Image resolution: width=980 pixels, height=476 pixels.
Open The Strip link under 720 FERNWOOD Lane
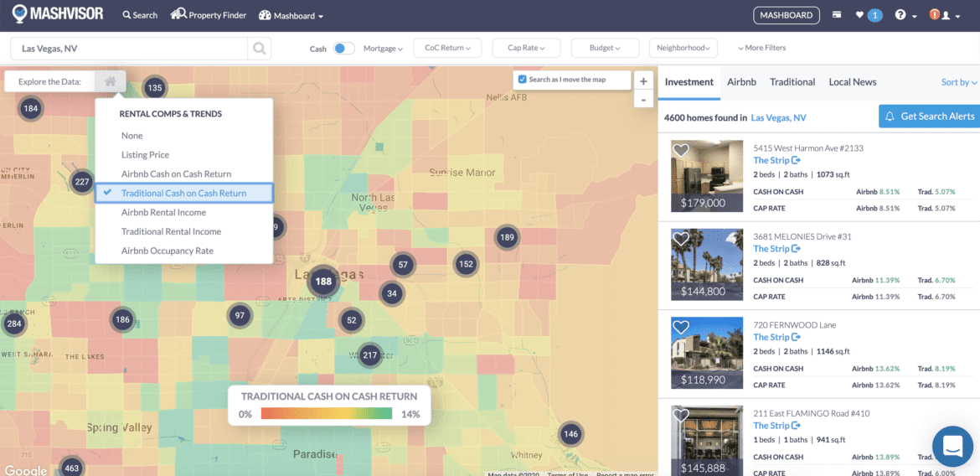click(x=776, y=337)
